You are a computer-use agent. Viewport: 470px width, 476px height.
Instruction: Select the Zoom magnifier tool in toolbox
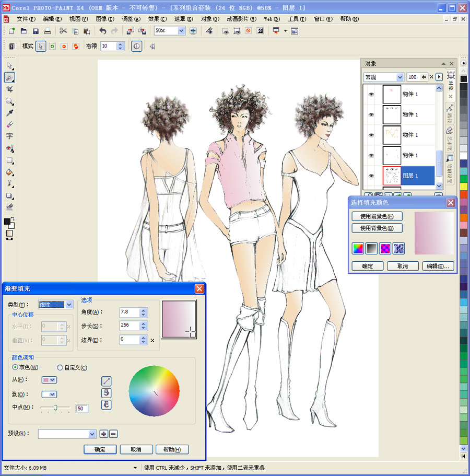tap(10, 101)
